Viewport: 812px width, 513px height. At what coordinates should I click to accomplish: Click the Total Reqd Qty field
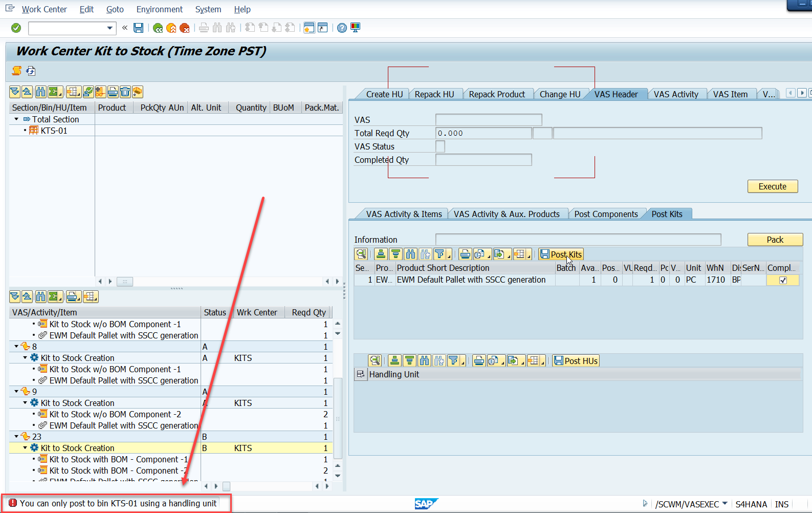[x=484, y=133]
